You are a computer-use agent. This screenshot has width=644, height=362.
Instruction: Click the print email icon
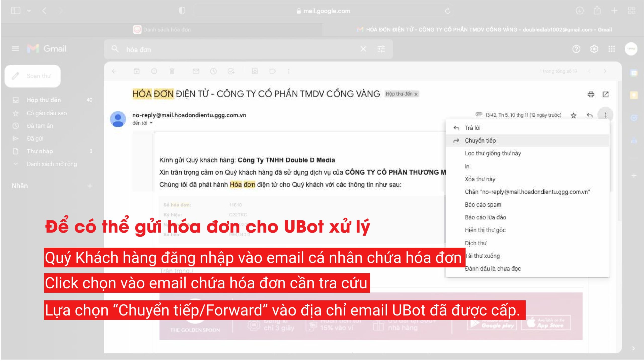[591, 94]
